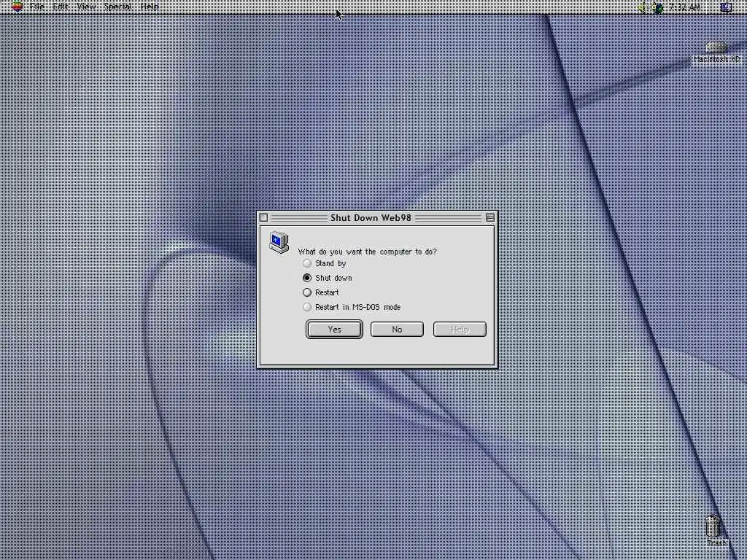Viewport: 747px width, 560px height.
Task: Click the Shut Down Web98 title bar
Action: 377,217
